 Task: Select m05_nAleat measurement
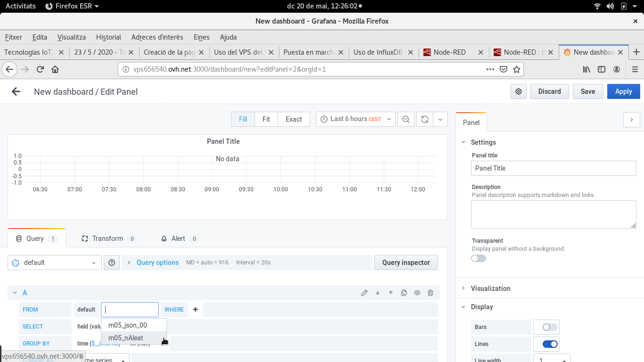tap(134, 338)
